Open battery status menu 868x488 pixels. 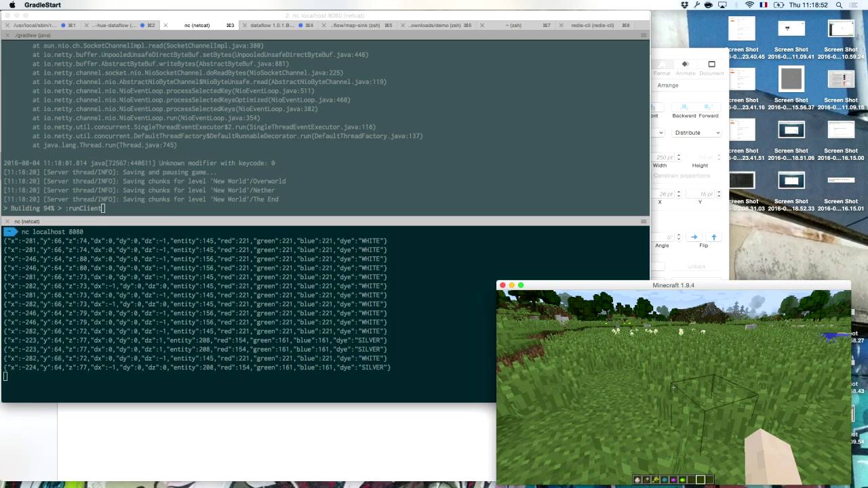pos(779,5)
